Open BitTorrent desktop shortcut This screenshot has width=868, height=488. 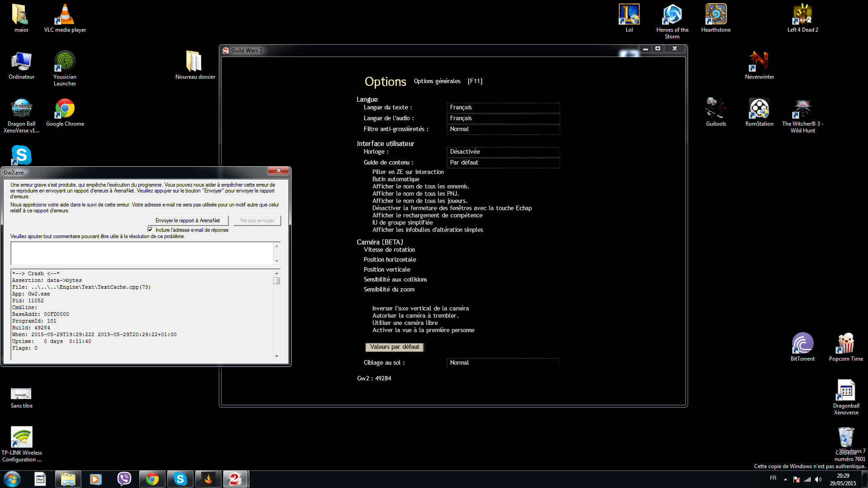802,347
